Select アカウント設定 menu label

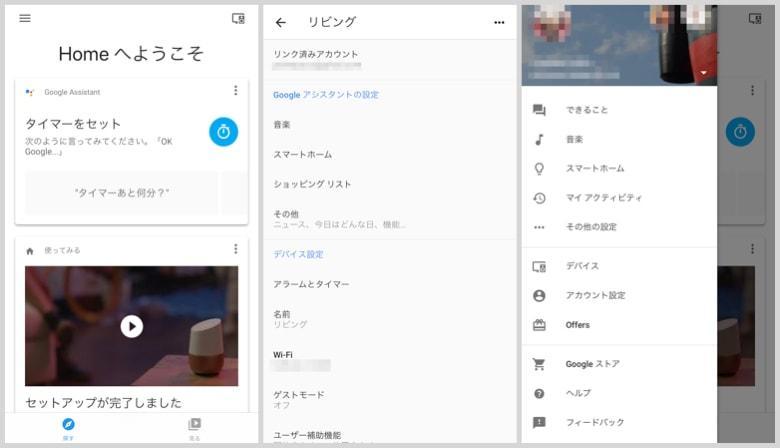click(x=595, y=295)
